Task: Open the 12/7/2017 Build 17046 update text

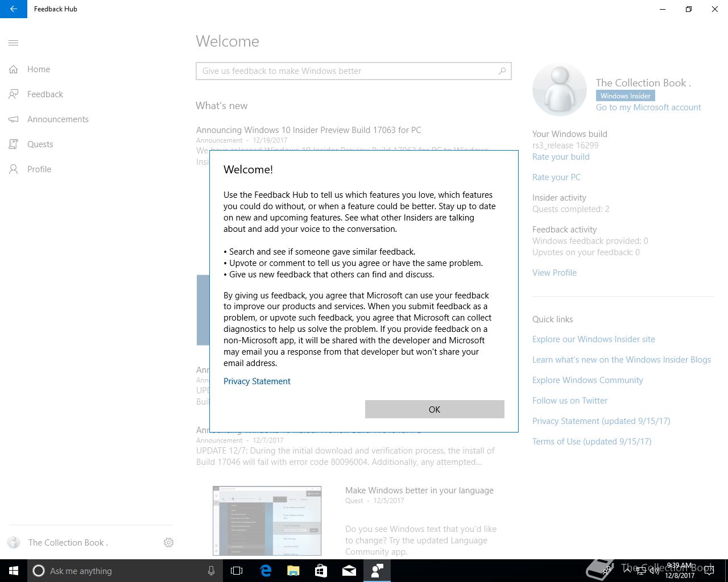Action: [345, 456]
